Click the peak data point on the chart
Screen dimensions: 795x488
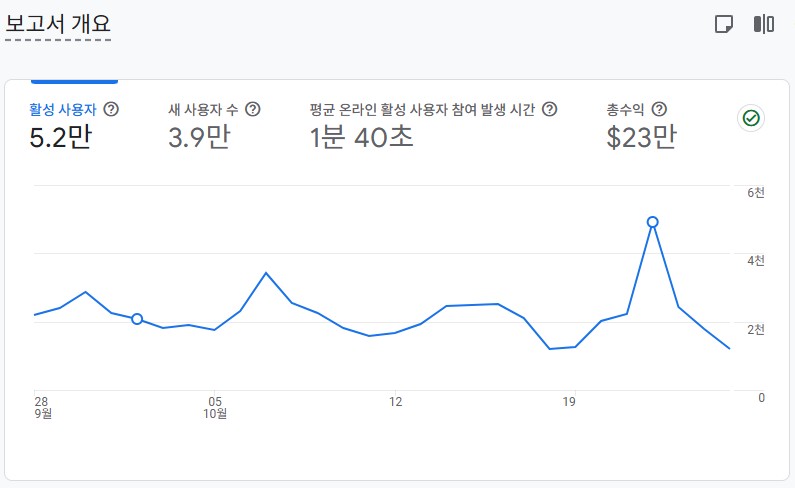click(653, 222)
